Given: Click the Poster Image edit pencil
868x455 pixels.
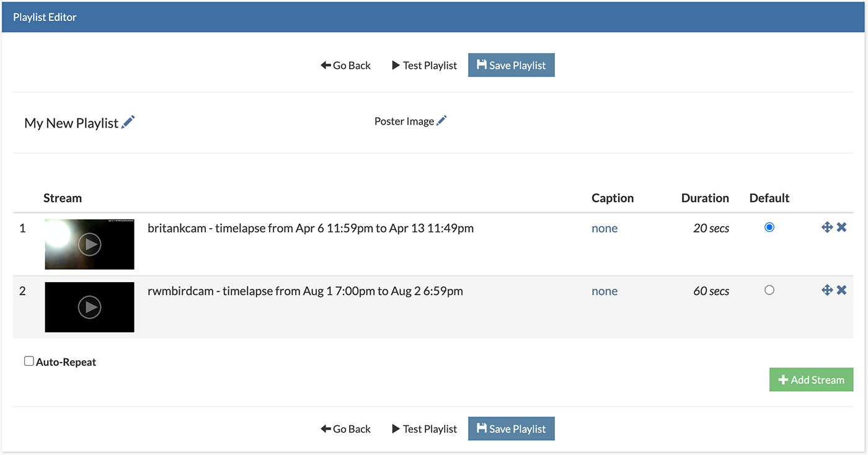Looking at the screenshot, I should (441, 121).
